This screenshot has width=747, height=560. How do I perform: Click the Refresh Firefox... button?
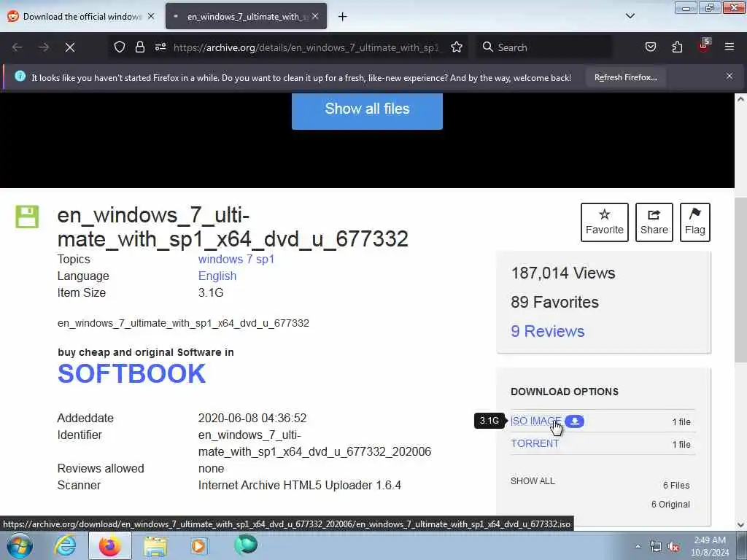pyautogui.click(x=625, y=77)
